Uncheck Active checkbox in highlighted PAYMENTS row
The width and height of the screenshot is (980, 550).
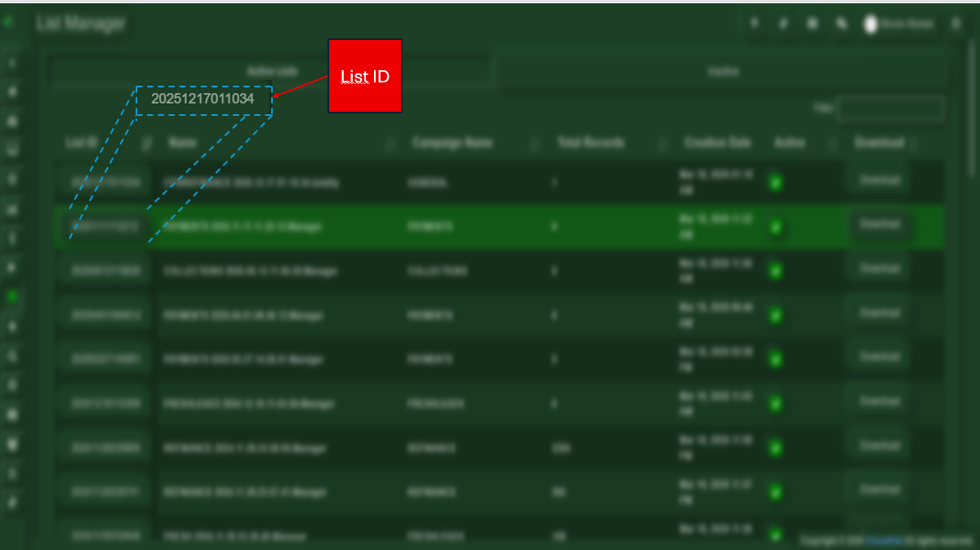point(775,227)
